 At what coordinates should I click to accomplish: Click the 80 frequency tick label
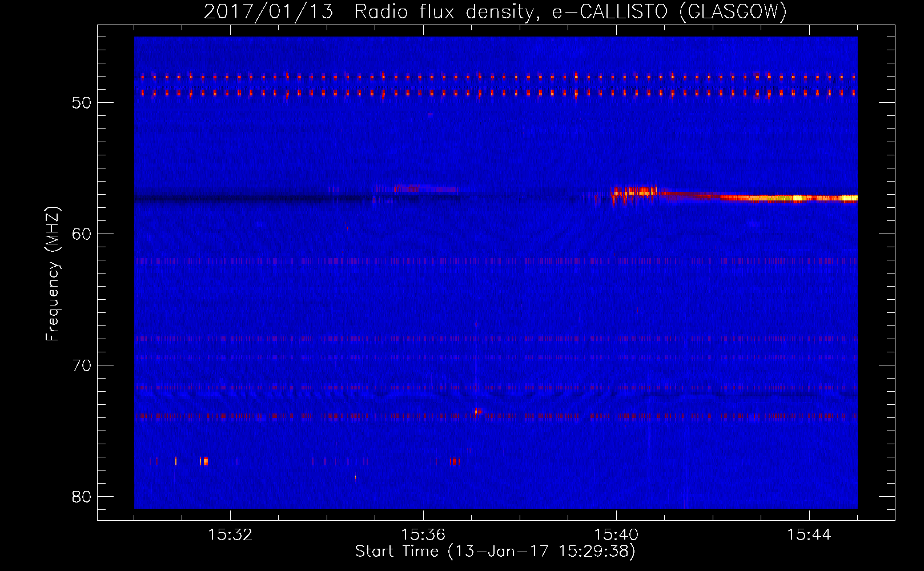82,497
